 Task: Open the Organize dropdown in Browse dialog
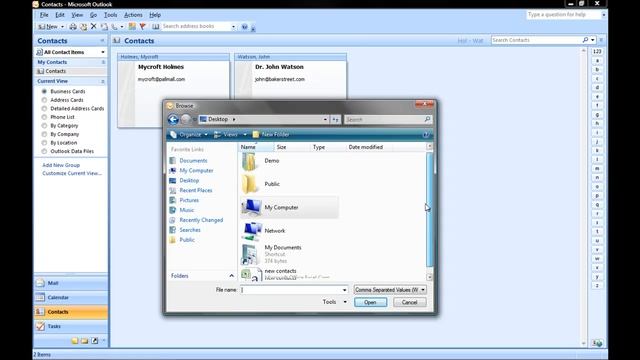189,135
